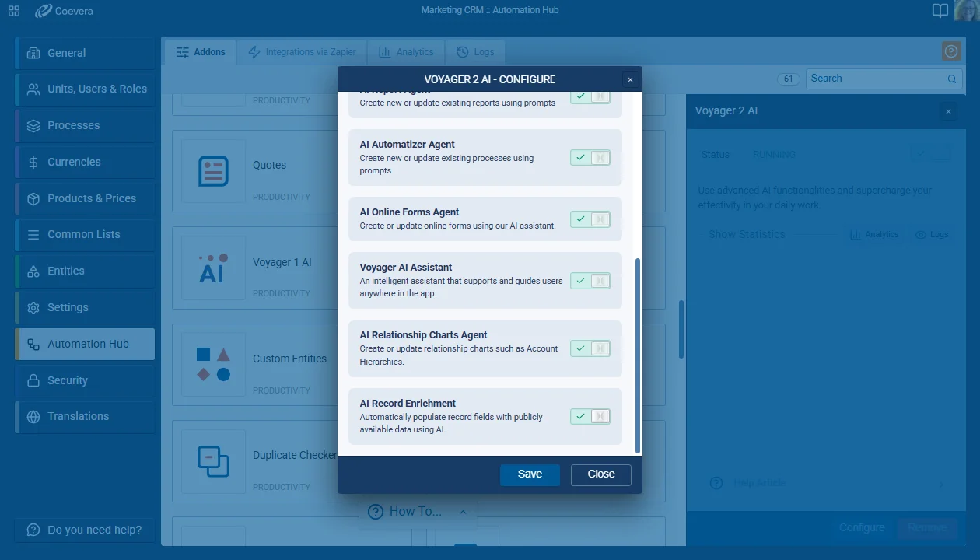The width and height of the screenshot is (980, 560).
Task: Click the Settings gear icon
Action: [x=33, y=307]
